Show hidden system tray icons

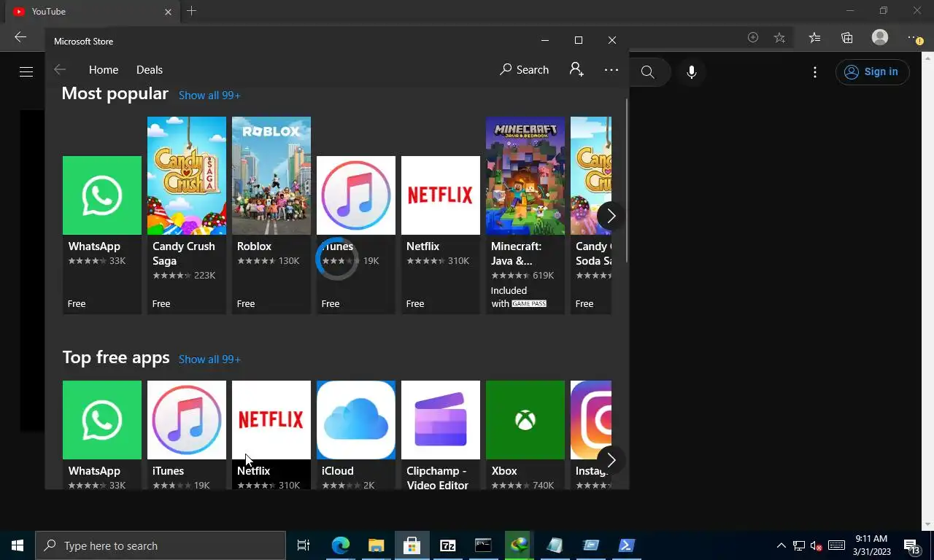[x=781, y=545]
